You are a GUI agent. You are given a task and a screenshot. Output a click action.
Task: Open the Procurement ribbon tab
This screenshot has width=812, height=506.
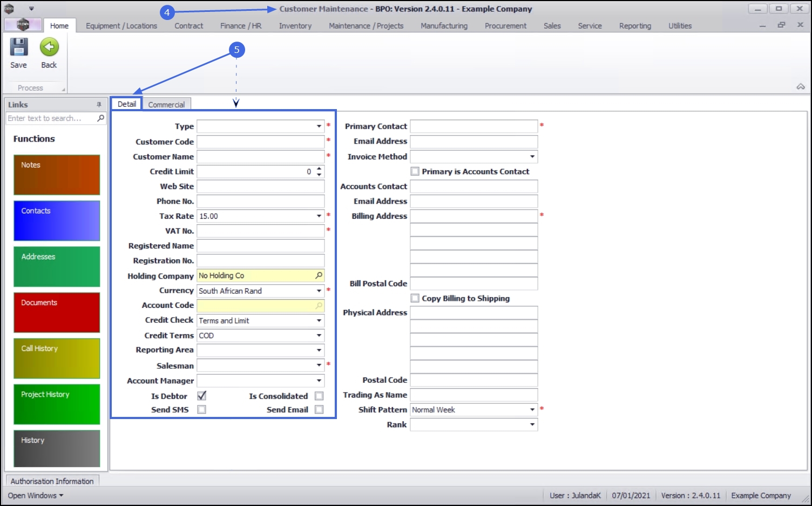pyautogui.click(x=505, y=25)
